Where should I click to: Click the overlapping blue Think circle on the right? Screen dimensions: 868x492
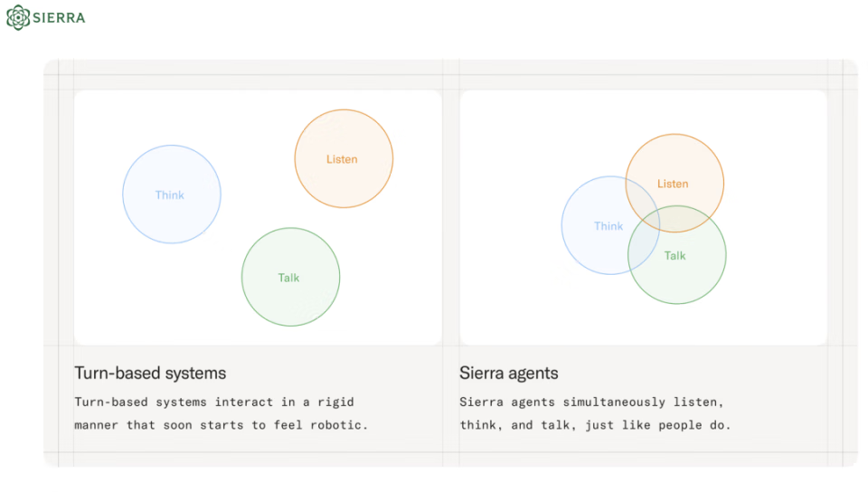[610, 225]
